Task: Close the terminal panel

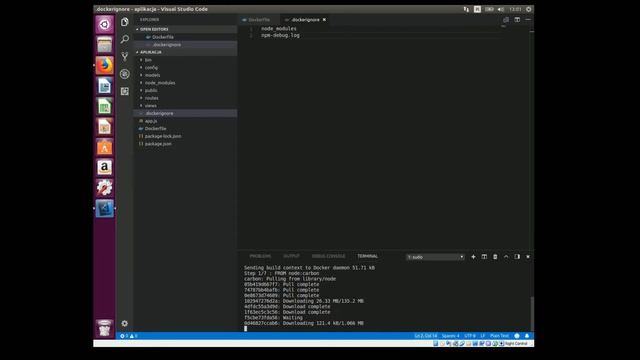Action: pyautogui.click(x=528, y=257)
